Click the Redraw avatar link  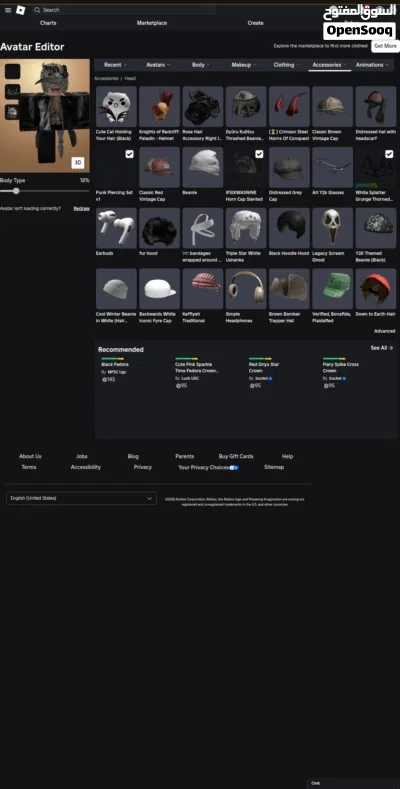82,208
